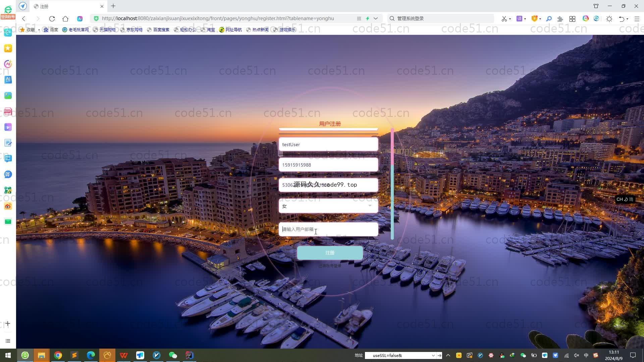Open the scissors screenshot tool

504,19
